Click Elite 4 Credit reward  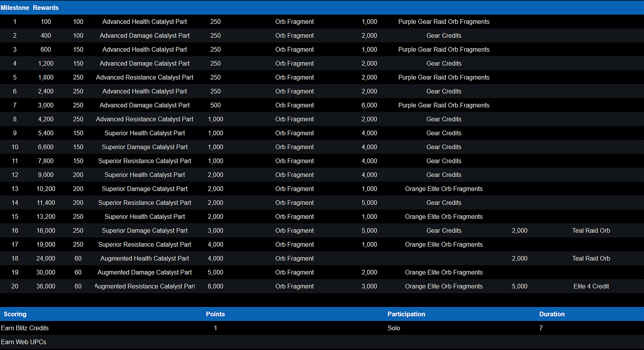[591, 286]
